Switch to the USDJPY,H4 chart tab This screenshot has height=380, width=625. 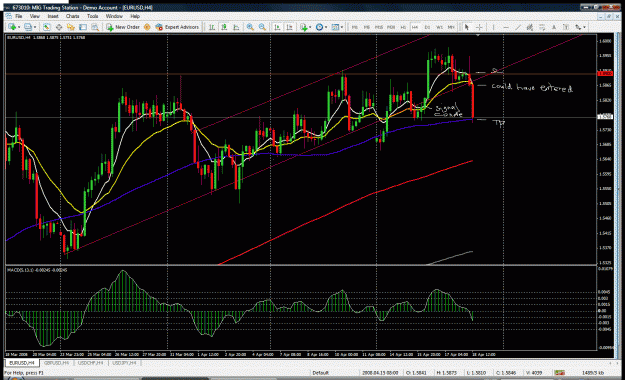click(x=124, y=363)
